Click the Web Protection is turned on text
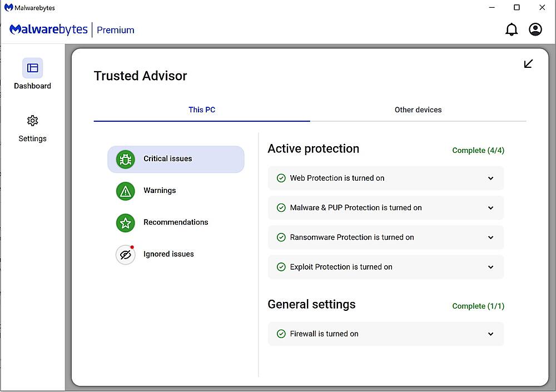Image resolution: width=556 pixels, height=392 pixels. click(x=337, y=178)
